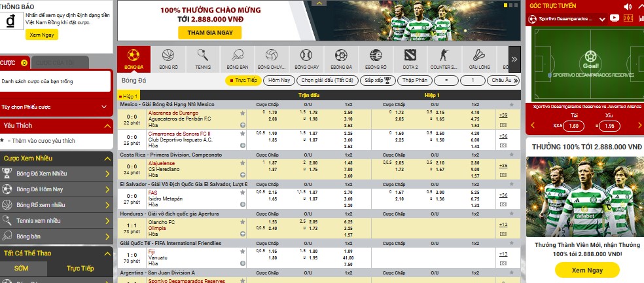Switch to the Trực Tiếp tab in sidebar

[80, 269]
